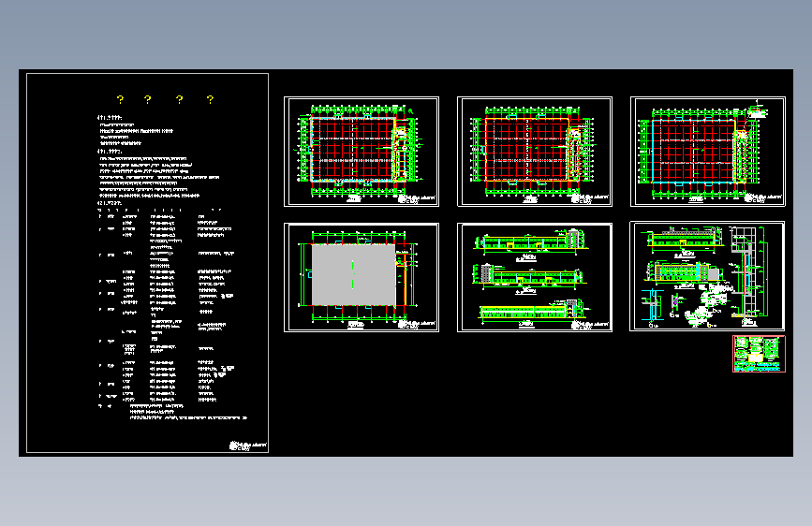Select the sheet with three building elevations
Viewport: 812px width, 526px height.
click(535, 277)
